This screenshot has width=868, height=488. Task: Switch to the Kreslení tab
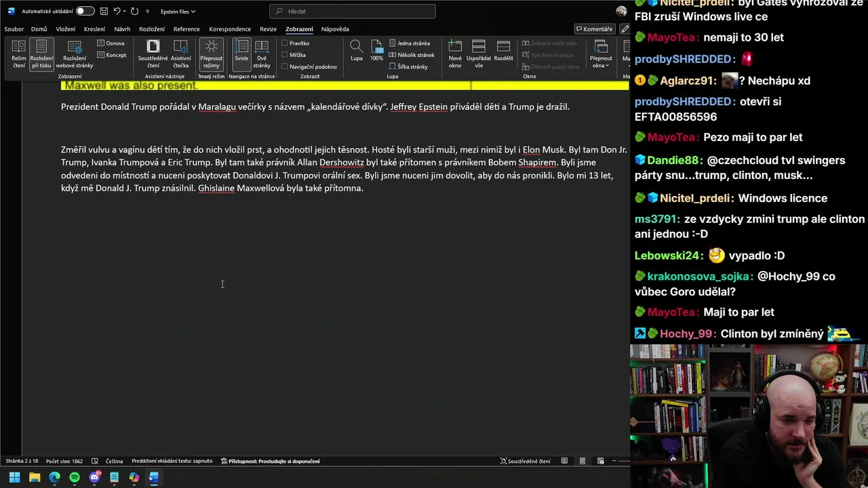pos(94,29)
